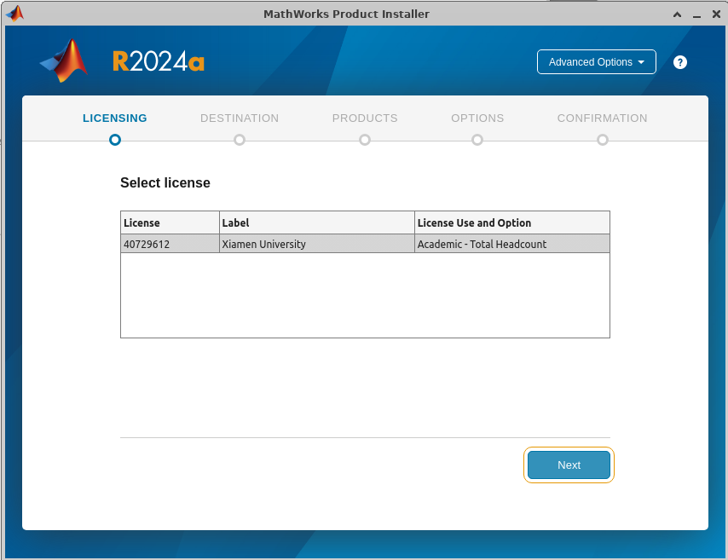Select the Confirmation step circle marker
The height and width of the screenshot is (560, 728).
click(x=603, y=140)
